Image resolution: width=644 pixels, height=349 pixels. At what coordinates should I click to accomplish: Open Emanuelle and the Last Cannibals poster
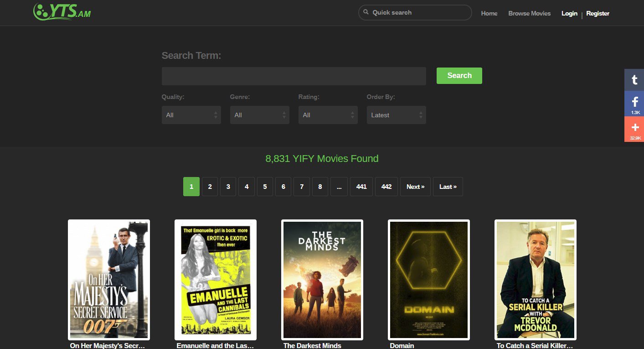click(216, 280)
